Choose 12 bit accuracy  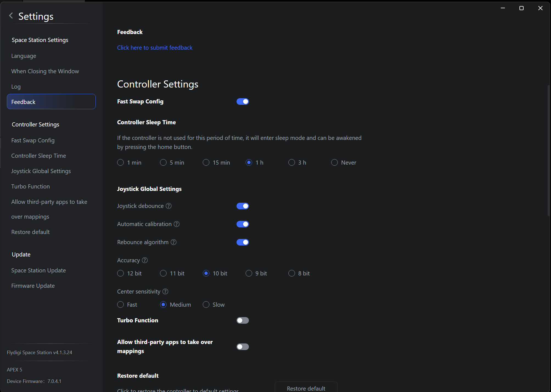coord(120,273)
